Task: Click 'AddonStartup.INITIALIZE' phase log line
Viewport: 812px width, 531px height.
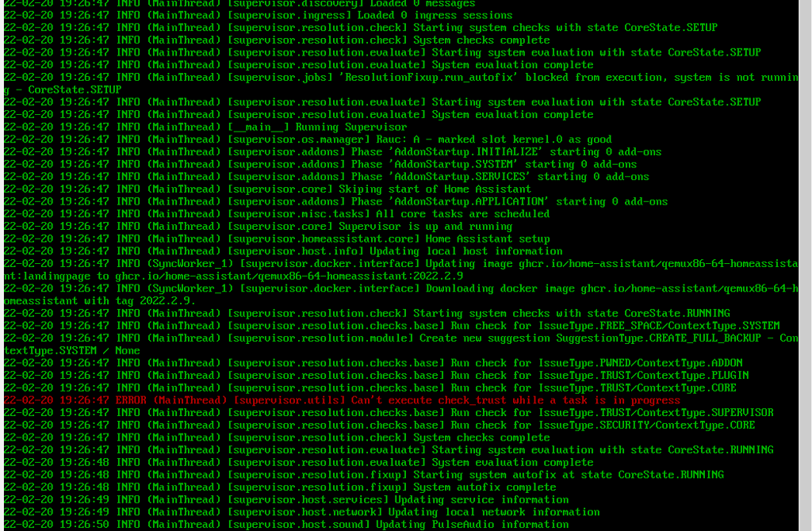Action: click(x=332, y=151)
